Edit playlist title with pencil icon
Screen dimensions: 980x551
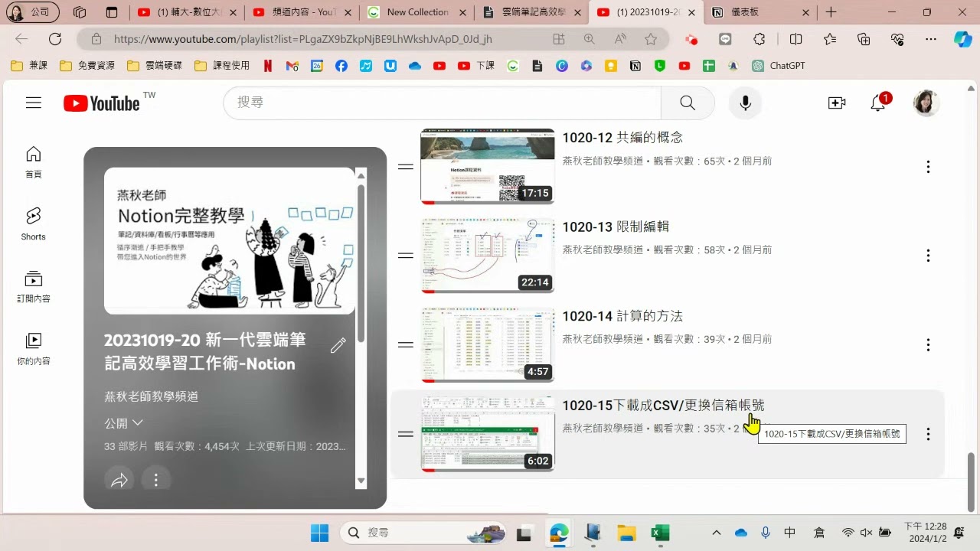tap(338, 346)
